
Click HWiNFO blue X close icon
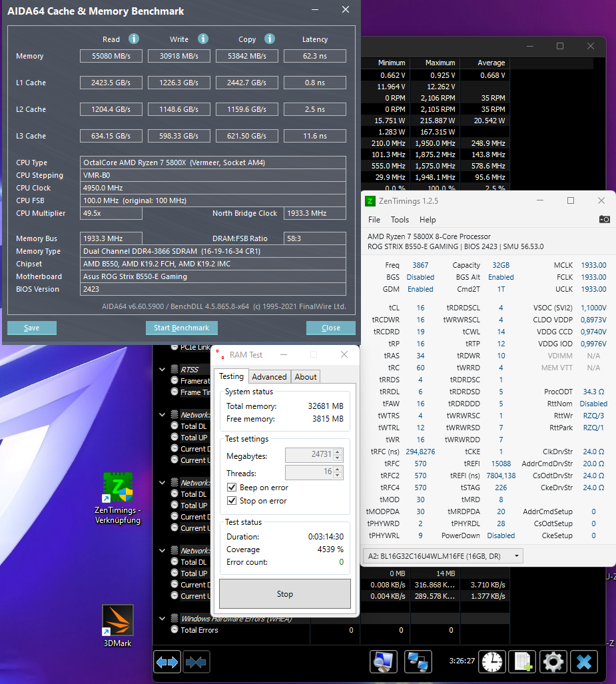tap(584, 662)
